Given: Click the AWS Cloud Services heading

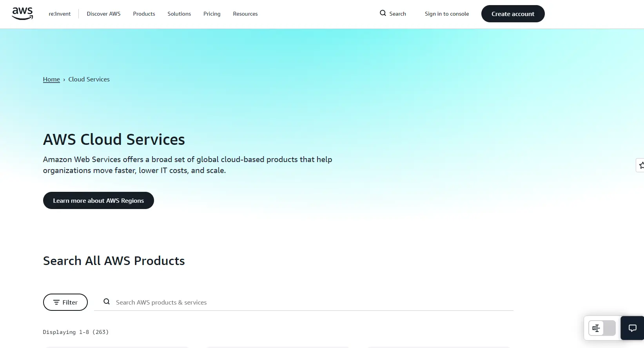Looking at the screenshot, I should pyautogui.click(x=114, y=140).
